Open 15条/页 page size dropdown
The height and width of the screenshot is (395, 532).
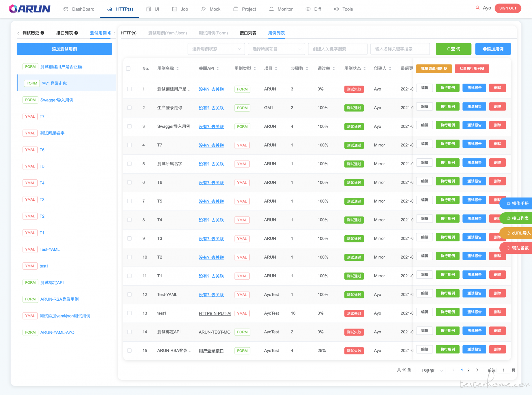click(x=430, y=371)
